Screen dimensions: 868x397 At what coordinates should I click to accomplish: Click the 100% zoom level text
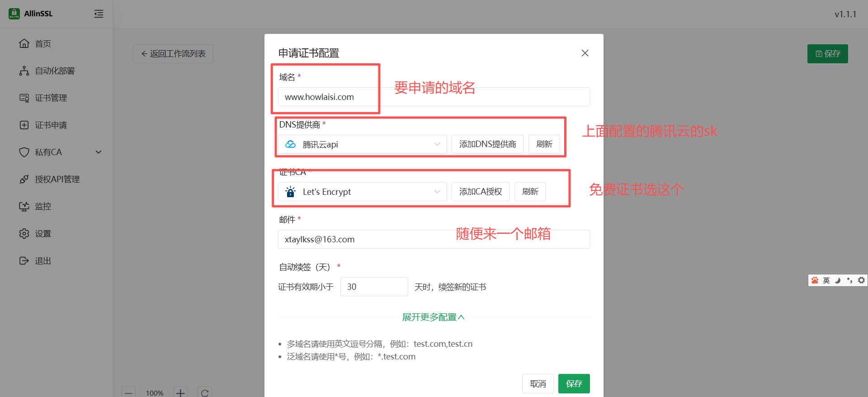pyautogui.click(x=155, y=393)
